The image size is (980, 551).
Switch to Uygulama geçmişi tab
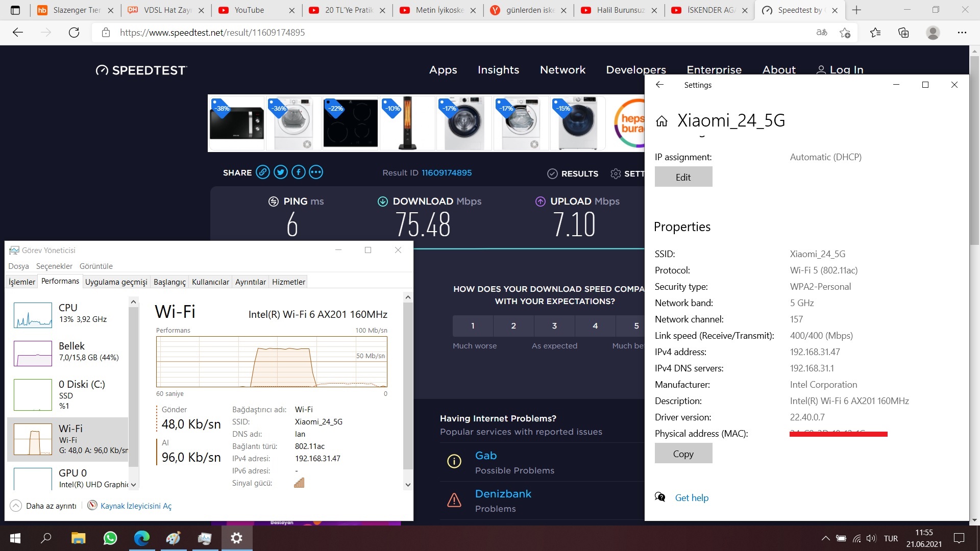point(116,282)
